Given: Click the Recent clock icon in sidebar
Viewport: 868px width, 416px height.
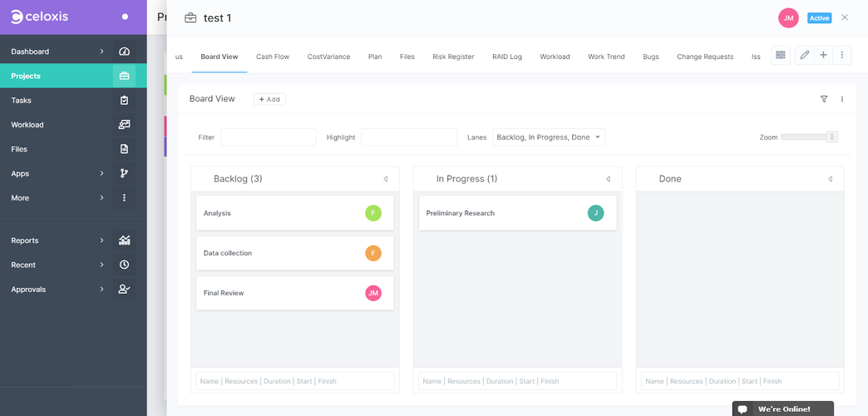Looking at the screenshot, I should point(125,265).
